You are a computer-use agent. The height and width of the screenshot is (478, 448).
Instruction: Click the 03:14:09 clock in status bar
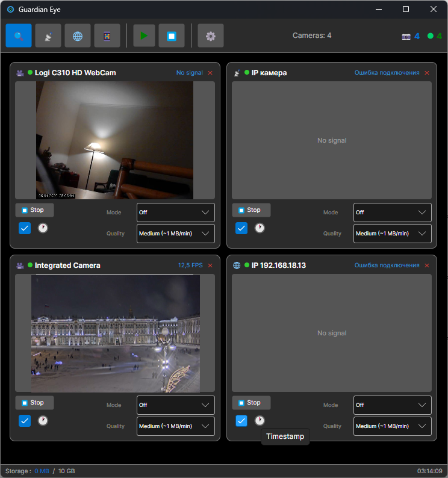[430, 471]
